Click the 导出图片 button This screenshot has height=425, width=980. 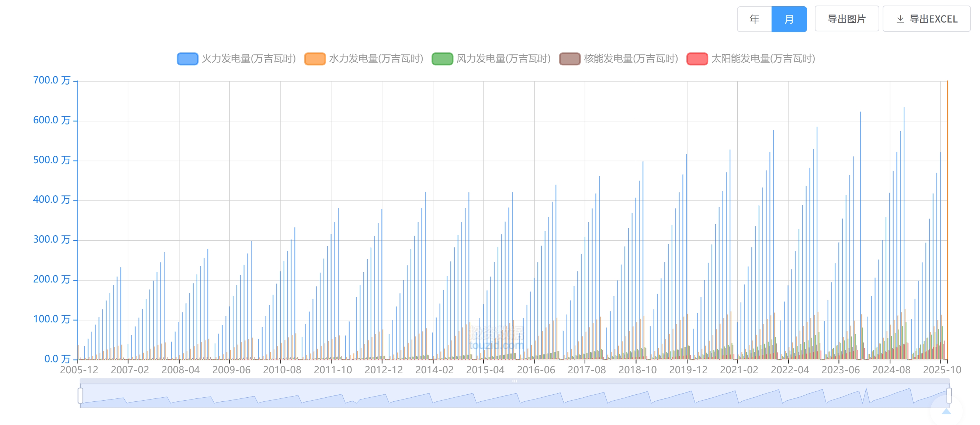(x=846, y=19)
